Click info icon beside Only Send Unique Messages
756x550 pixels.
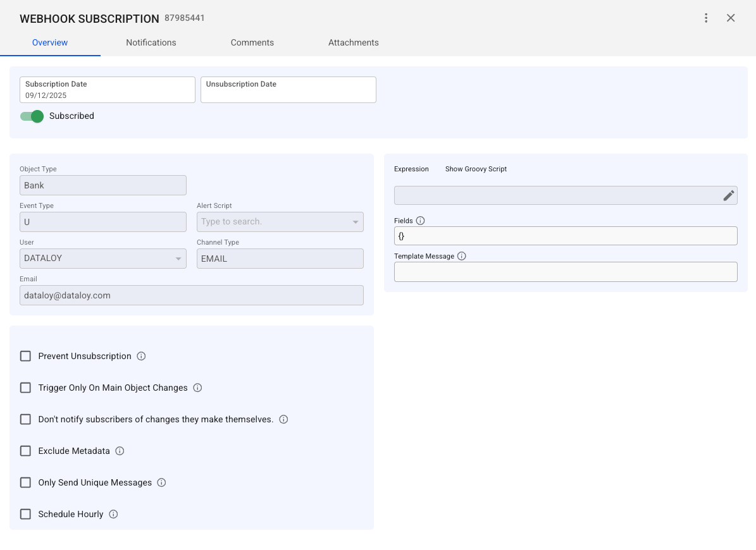coord(161,483)
